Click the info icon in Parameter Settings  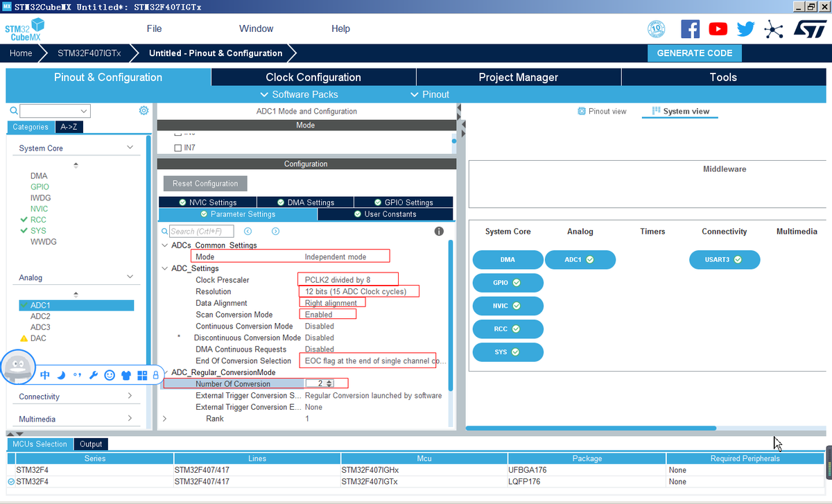click(x=439, y=231)
